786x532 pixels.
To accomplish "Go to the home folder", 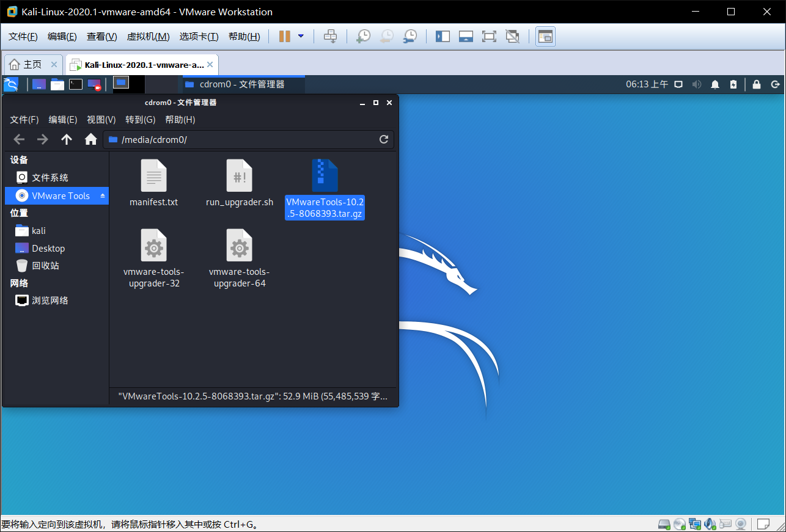I will point(91,139).
